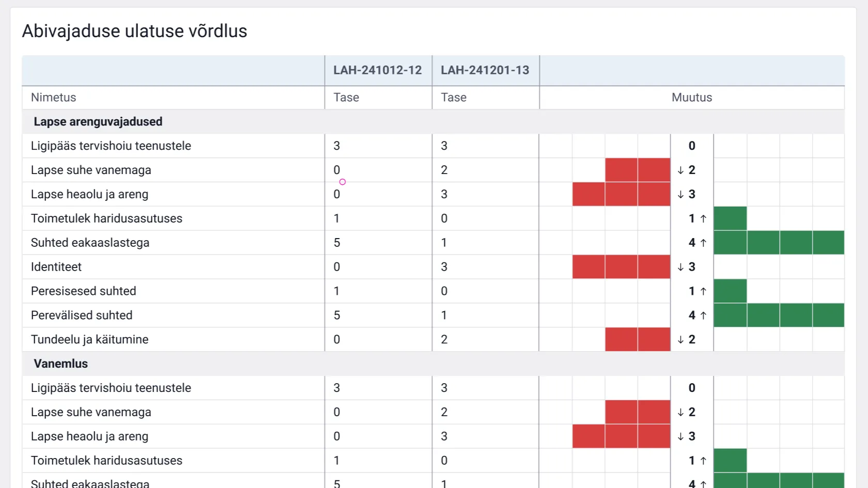Click up arrow in Perevälised suhted row

click(x=703, y=316)
